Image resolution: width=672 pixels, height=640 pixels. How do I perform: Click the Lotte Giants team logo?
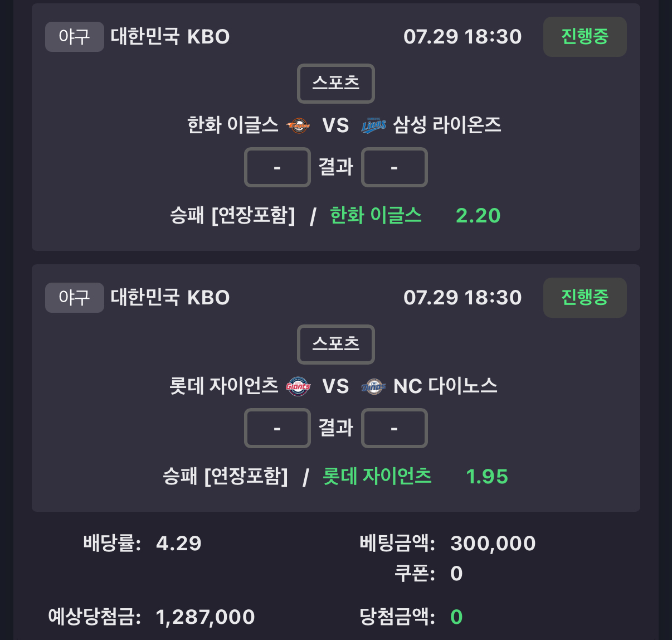(298, 386)
